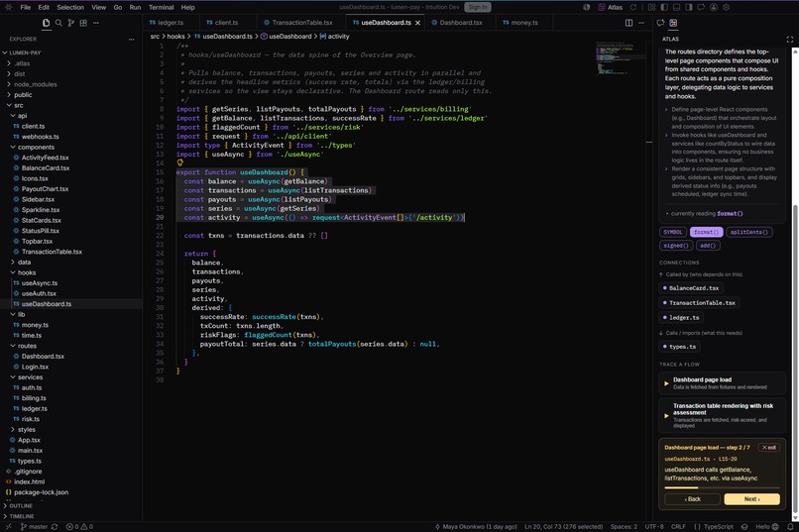This screenshot has width=799, height=532.
Task: Open BalanceCard.tsx in the explorer
Action: tap(46, 168)
